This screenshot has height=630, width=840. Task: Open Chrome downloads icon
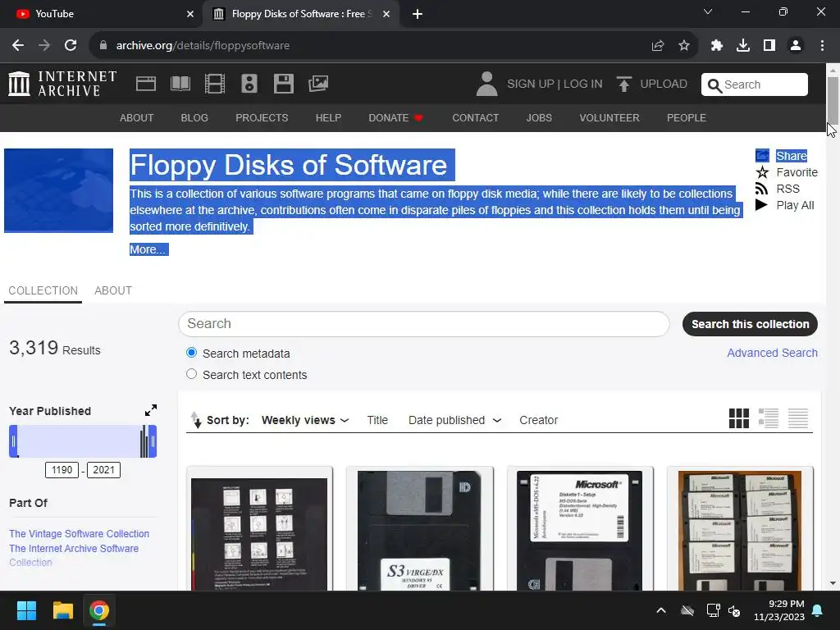click(743, 46)
